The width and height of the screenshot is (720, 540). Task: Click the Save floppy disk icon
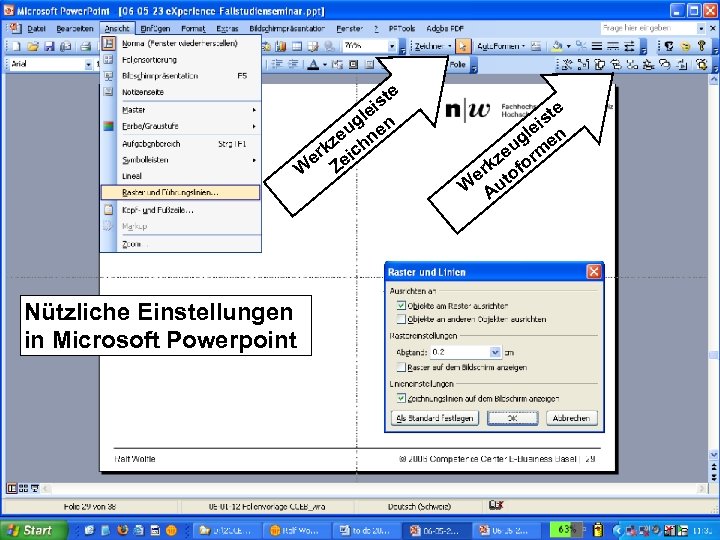49,46
